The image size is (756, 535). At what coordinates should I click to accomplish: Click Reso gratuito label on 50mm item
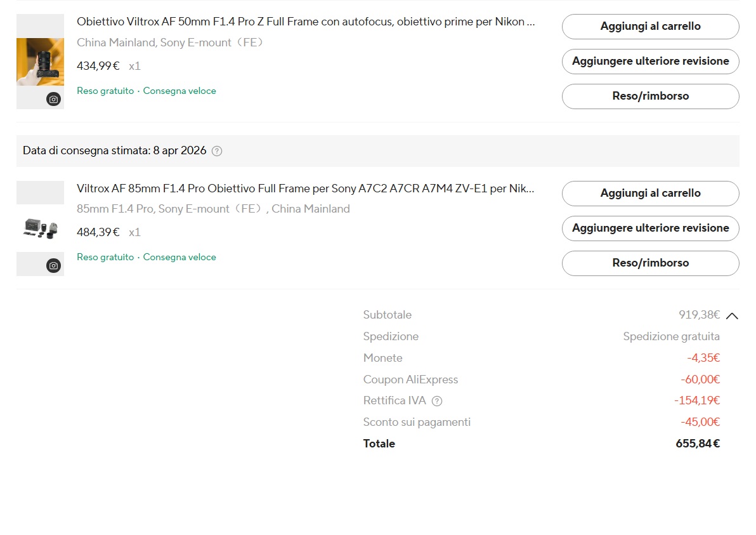click(x=105, y=91)
